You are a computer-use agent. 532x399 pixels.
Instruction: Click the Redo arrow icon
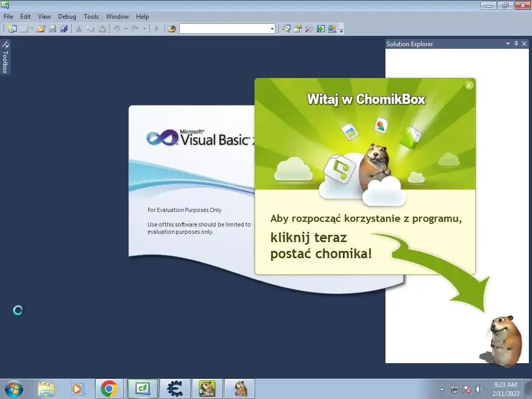(x=135, y=29)
